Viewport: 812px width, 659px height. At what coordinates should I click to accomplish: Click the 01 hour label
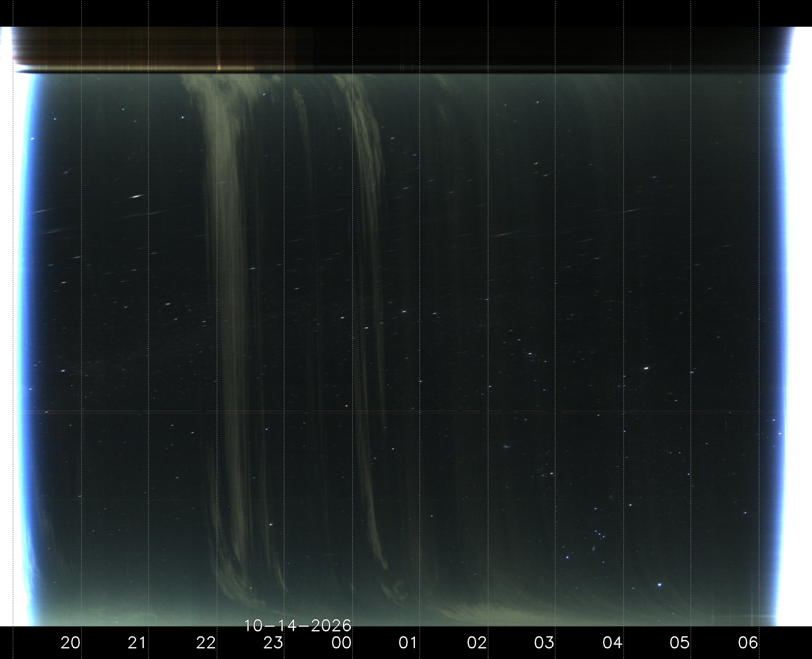[x=408, y=643]
